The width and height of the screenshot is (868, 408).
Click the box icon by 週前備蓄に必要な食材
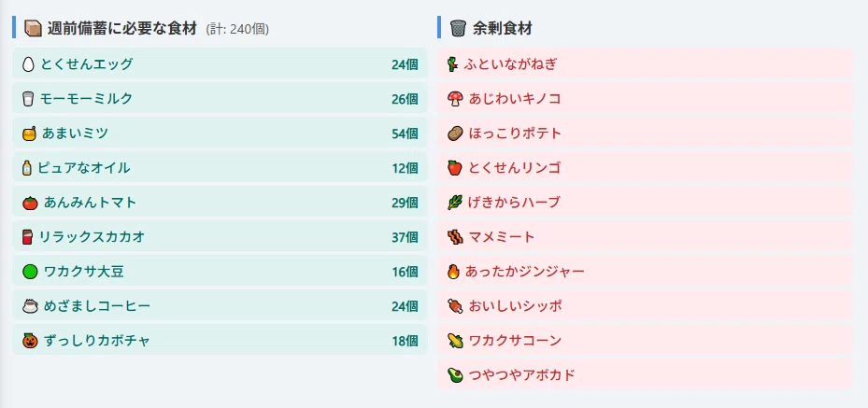click(34, 28)
